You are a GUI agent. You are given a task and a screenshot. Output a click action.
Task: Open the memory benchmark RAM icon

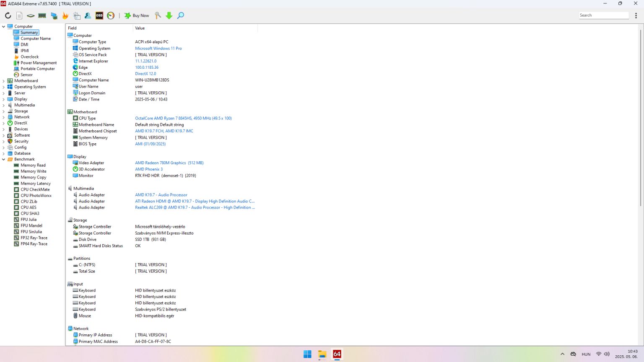[42, 16]
